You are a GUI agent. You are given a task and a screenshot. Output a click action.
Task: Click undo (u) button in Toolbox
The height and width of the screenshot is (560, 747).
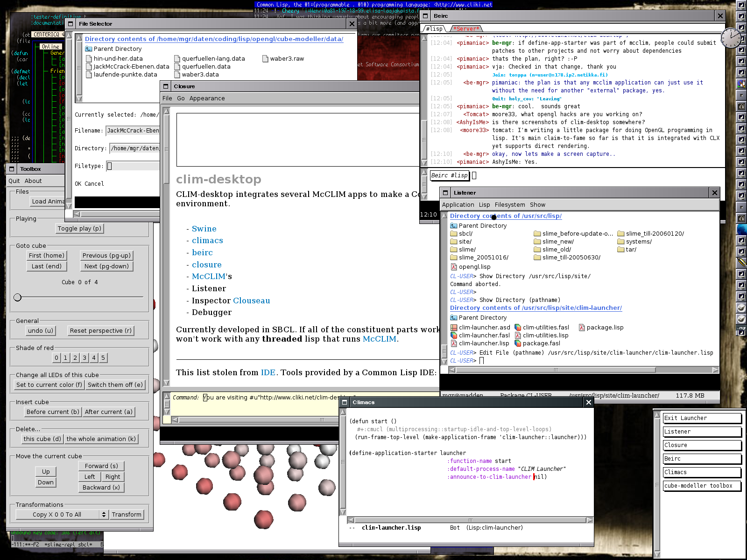coord(41,330)
